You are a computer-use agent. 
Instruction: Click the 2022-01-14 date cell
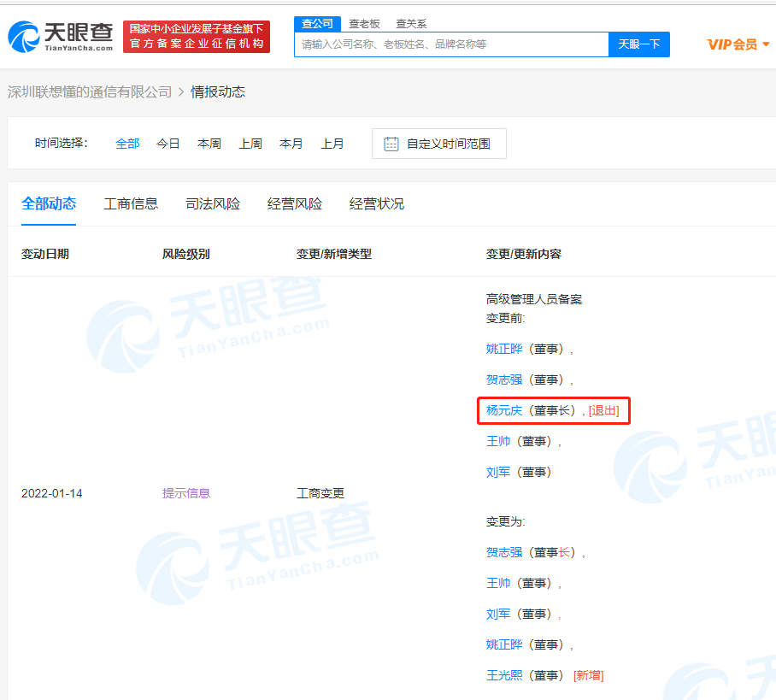[52, 493]
